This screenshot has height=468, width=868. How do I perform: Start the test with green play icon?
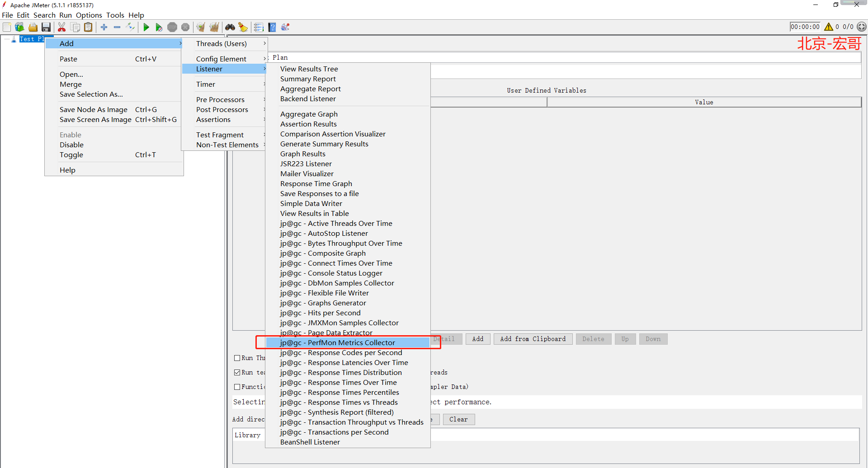pyautogui.click(x=146, y=27)
